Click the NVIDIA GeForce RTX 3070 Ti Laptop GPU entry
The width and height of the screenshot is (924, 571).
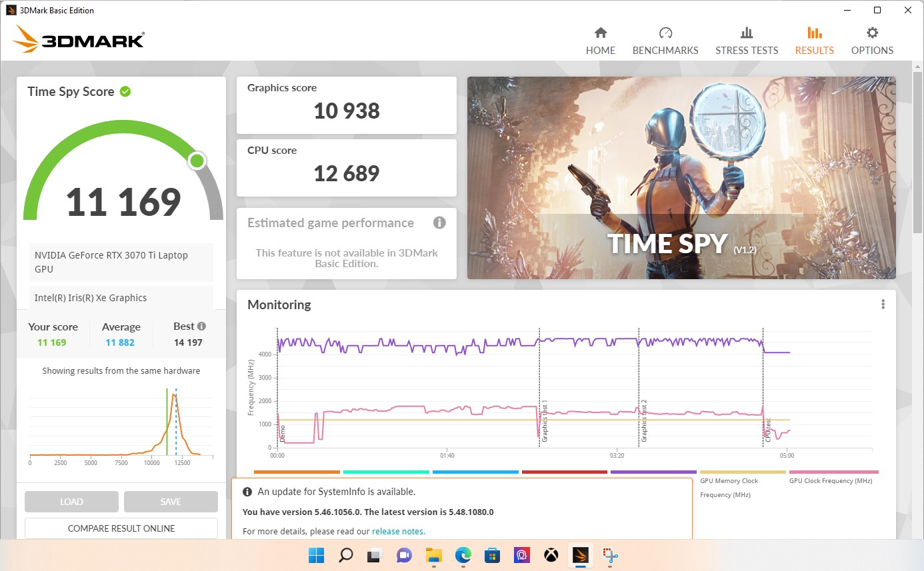pyautogui.click(x=121, y=262)
